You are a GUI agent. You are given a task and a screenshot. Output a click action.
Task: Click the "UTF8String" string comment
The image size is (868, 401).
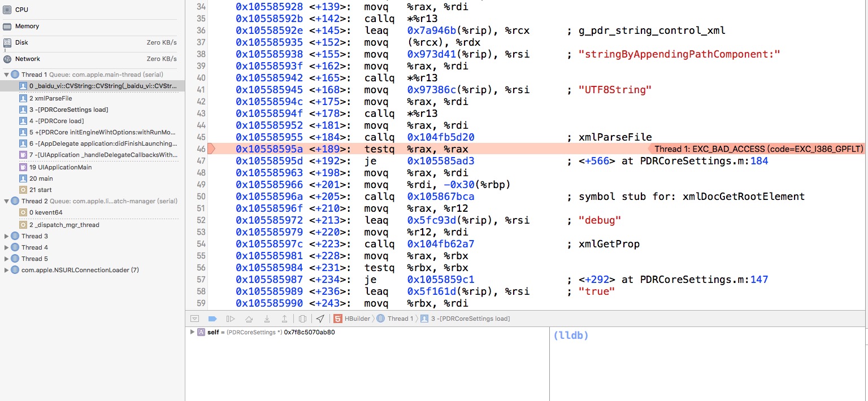(x=615, y=90)
